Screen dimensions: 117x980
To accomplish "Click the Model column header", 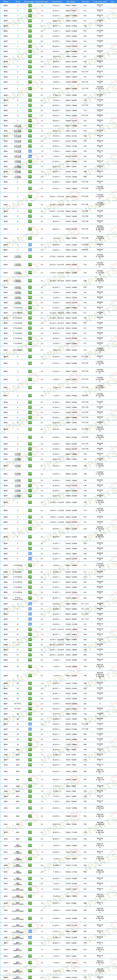I will tap(18, 2).
